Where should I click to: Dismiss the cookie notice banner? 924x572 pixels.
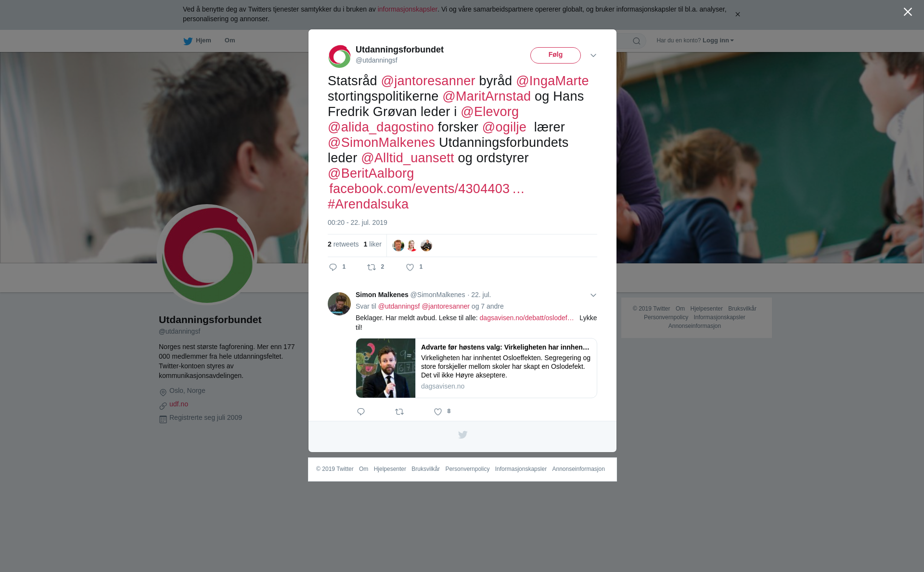pyautogui.click(x=737, y=14)
